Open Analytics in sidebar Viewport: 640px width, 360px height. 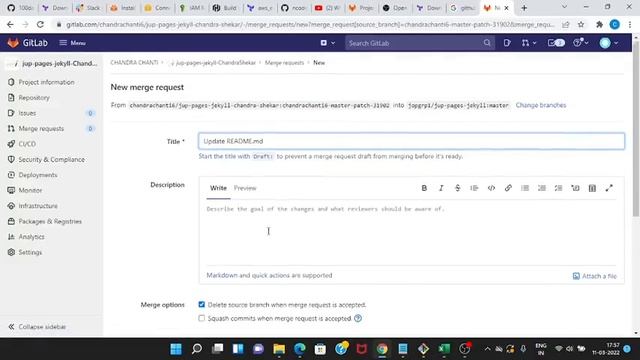31,237
